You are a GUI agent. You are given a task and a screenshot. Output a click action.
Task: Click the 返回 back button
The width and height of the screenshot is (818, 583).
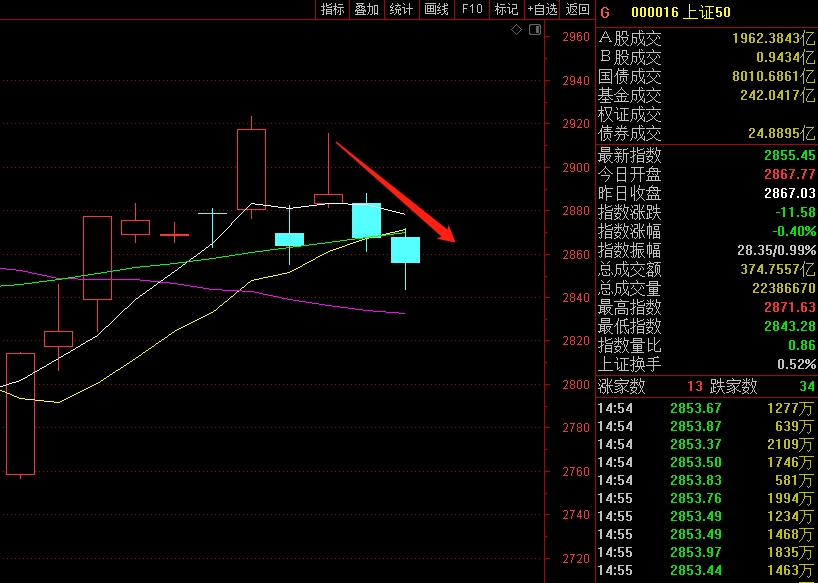(x=578, y=9)
